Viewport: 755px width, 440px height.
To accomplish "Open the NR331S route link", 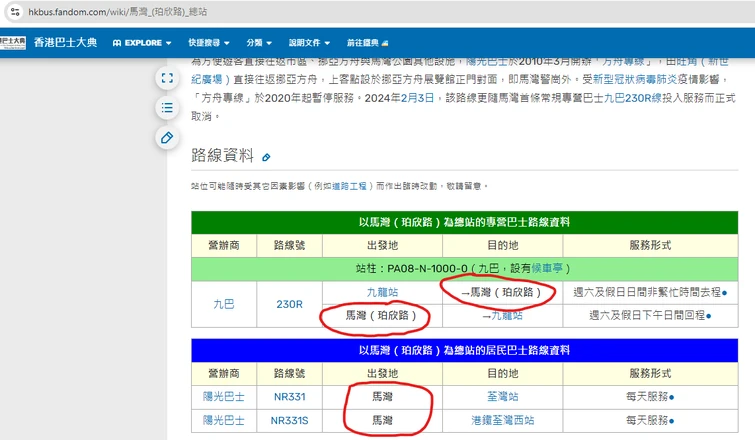I will pos(289,420).
